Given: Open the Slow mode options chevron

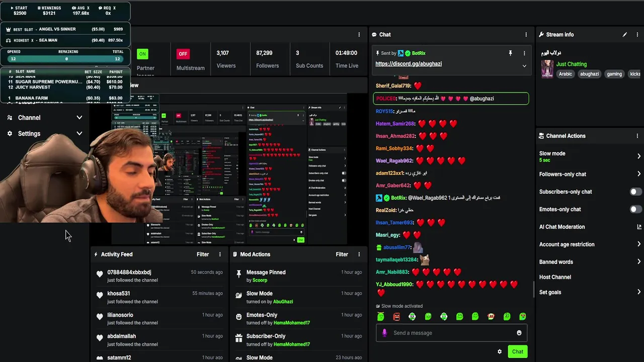Looking at the screenshot, I should click(x=639, y=156).
